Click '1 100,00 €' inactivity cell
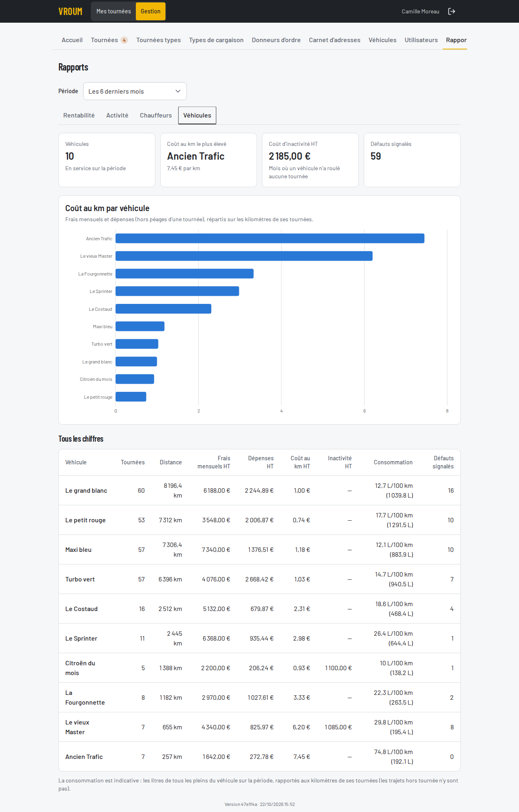 tap(338, 668)
